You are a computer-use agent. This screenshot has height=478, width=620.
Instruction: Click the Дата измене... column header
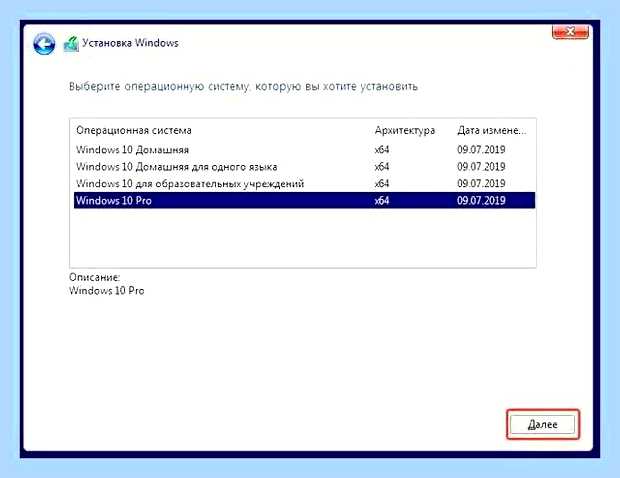pos(491,130)
